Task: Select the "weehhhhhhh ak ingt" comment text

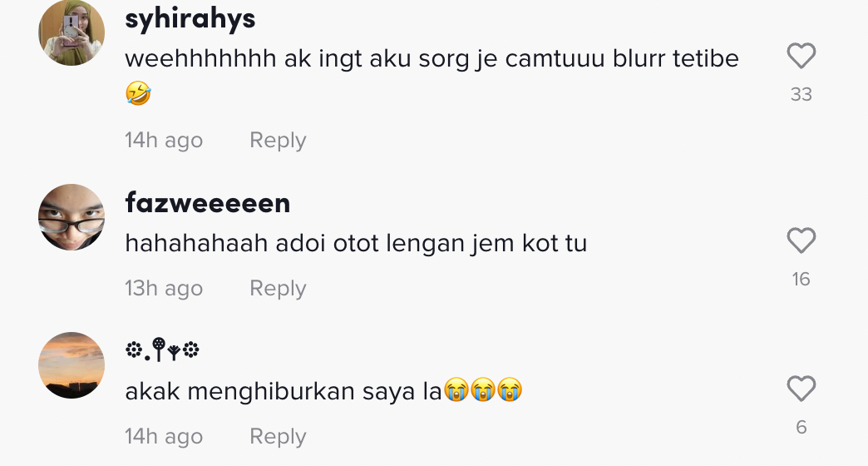Action: click(432, 60)
